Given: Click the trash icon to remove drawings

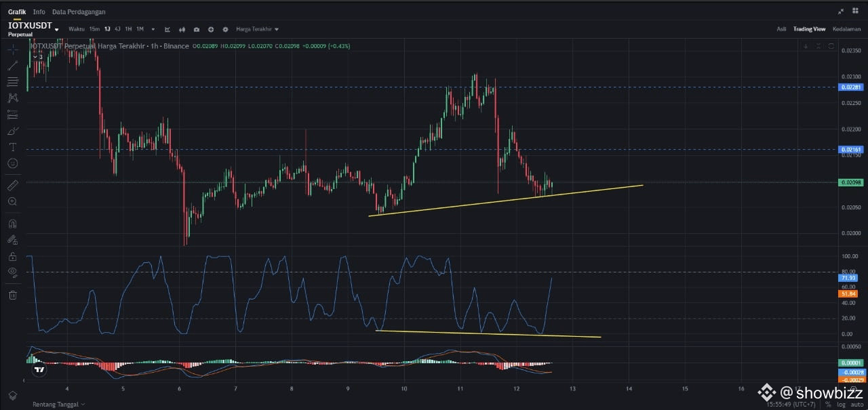Looking at the screenshot, I should (12, 295).
